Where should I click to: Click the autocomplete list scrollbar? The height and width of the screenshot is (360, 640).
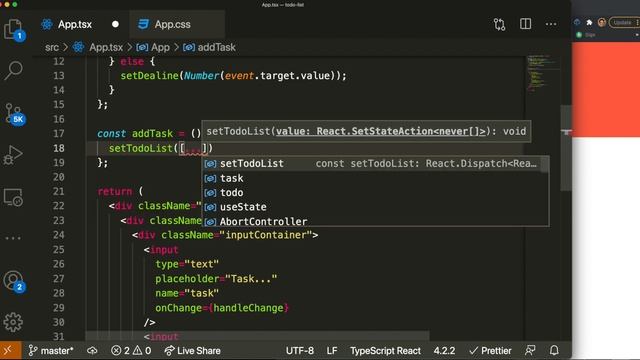tap(544, 165)
